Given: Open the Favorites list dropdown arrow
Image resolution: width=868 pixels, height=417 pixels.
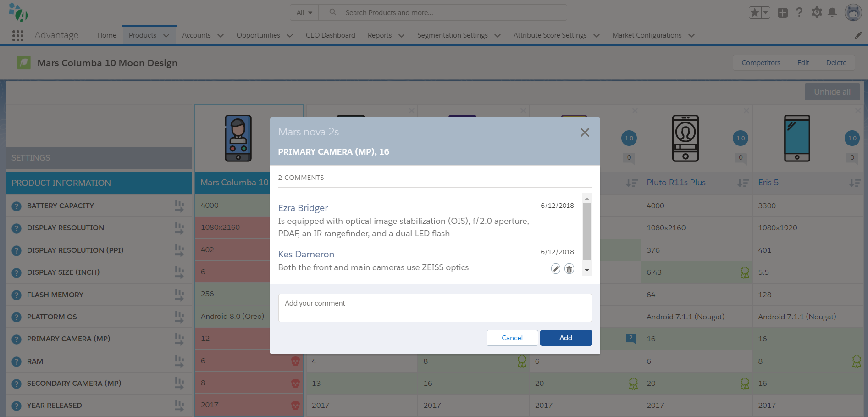Looking at the screenshot, I should [x=765, y=12].
